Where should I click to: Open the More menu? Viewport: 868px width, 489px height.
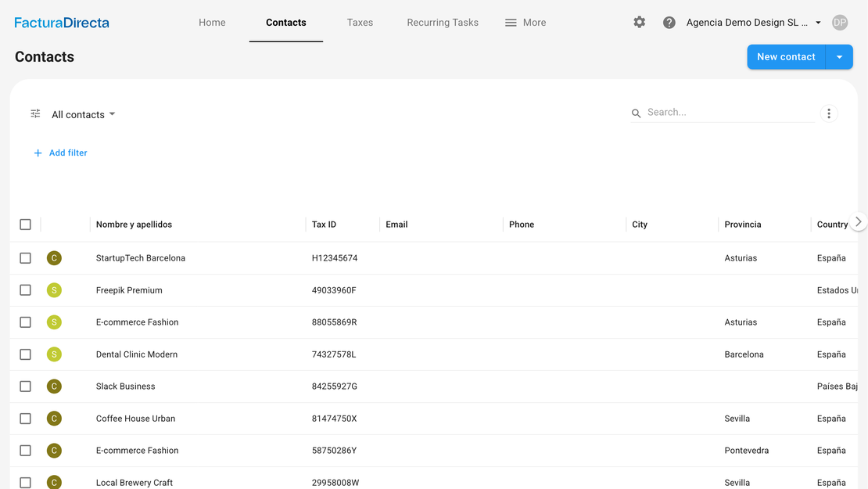point(525,23)
